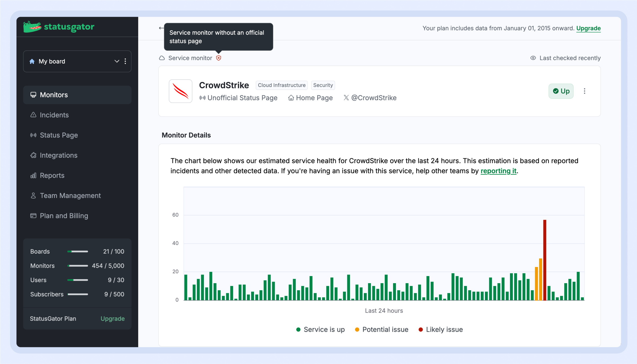Click the Boards usage progress bar
This screenshot has height=364, width=637.
click(x=78, y=252)
